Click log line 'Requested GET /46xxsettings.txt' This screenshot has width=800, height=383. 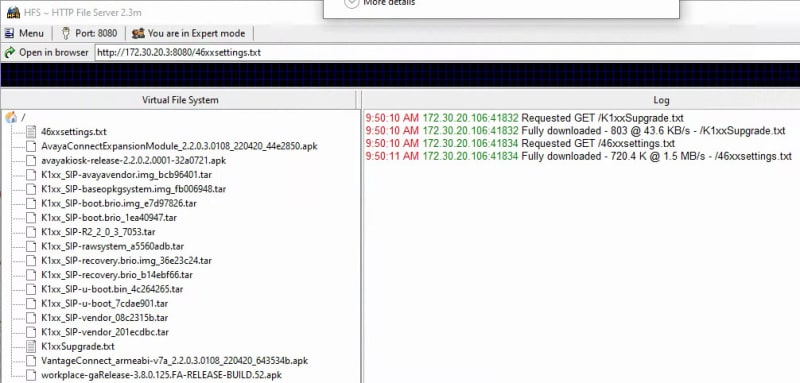pyautogui.click(x=520, y=143)
